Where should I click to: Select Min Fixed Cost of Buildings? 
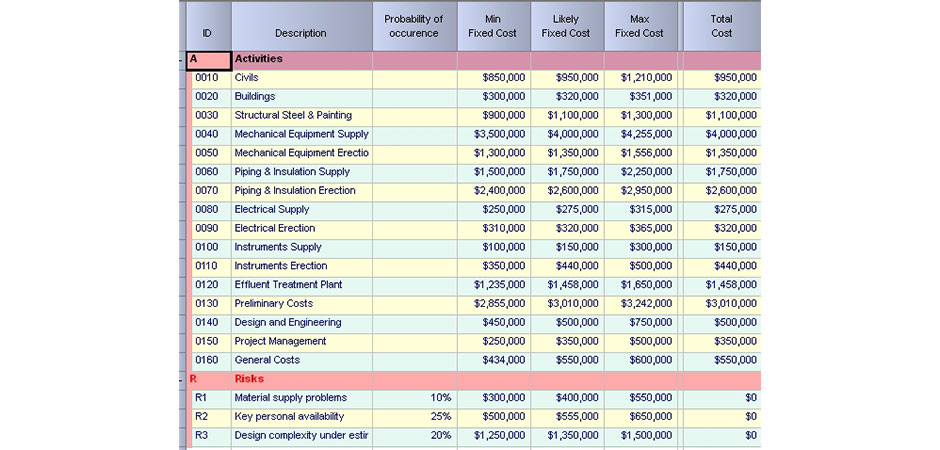coord(493,97)
